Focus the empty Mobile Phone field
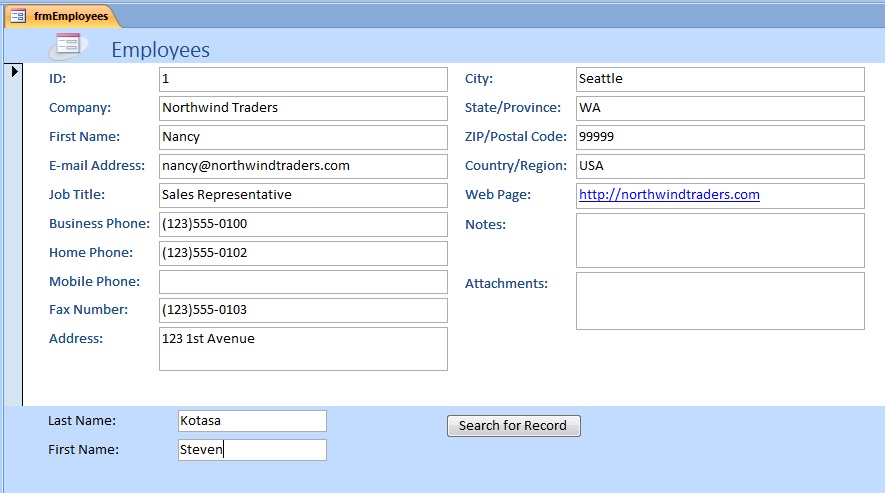Viewport: 885px width, 493px height. (x=303, y=282)
